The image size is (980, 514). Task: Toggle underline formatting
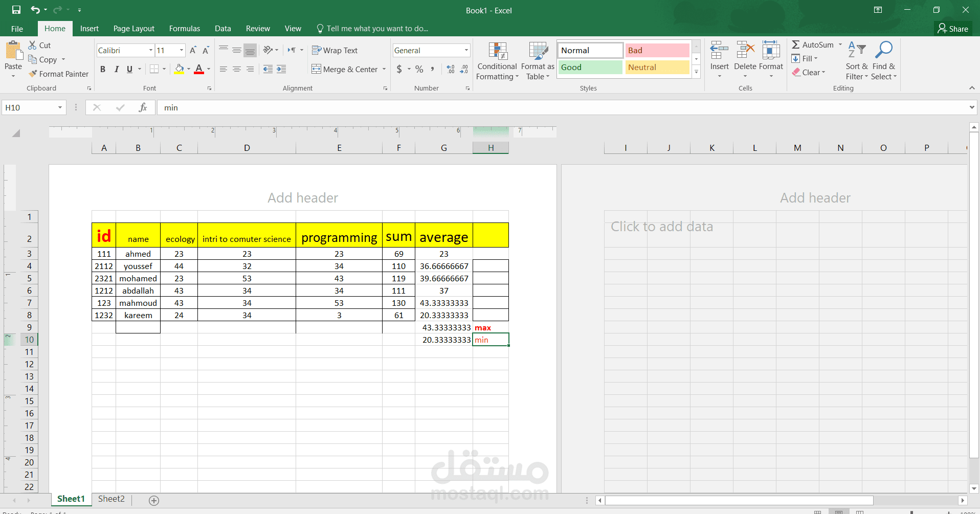click(x=129, y=69)
